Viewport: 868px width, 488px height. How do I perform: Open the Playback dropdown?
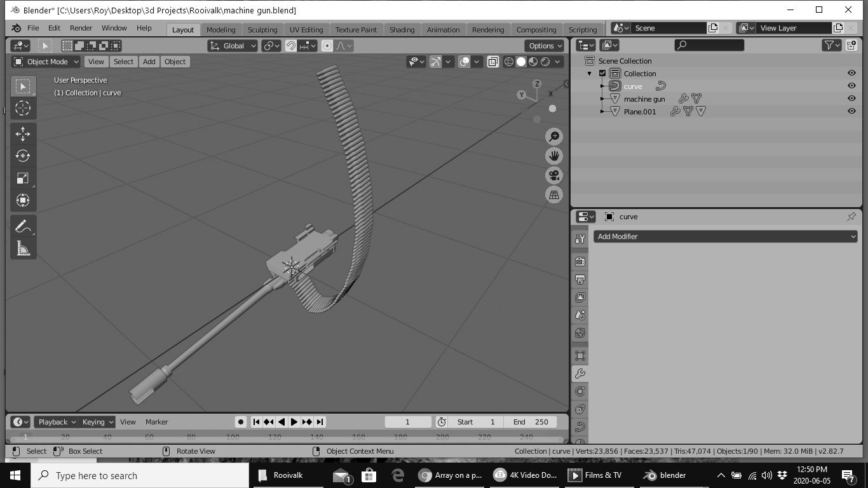coord(56,422)
